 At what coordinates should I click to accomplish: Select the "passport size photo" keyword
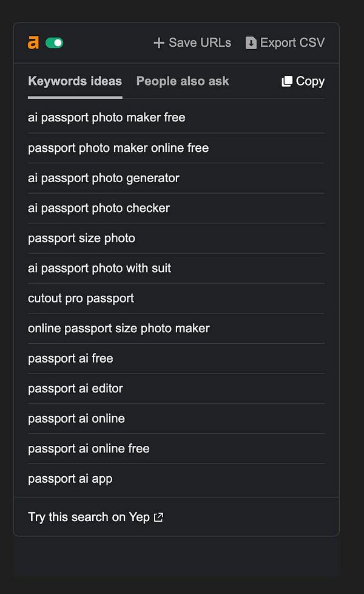click(81, 238)
